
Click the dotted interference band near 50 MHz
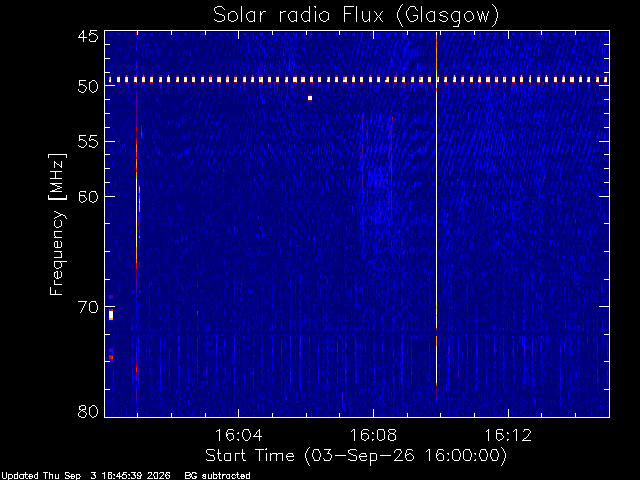[x=357, y=80]
